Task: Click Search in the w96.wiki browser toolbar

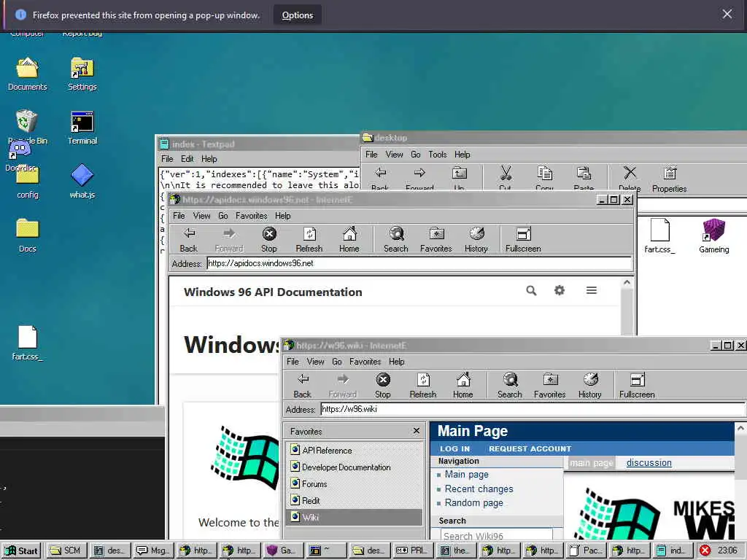Action: tap(510, 385)
